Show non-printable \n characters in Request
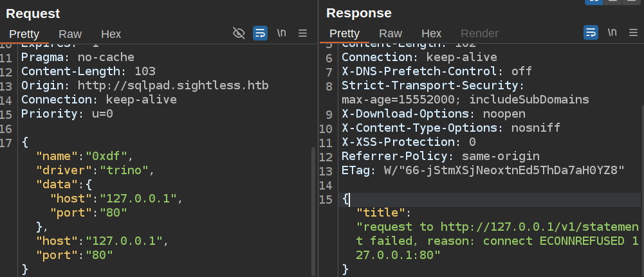Viewport: 644px width, 277px height. 281,33
